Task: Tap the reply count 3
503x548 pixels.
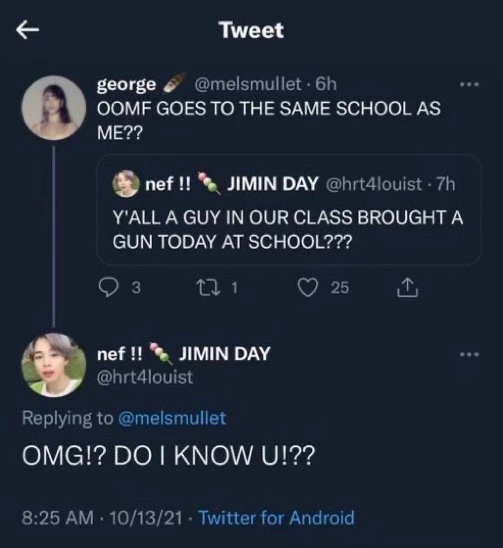Action: click(136, 288)
